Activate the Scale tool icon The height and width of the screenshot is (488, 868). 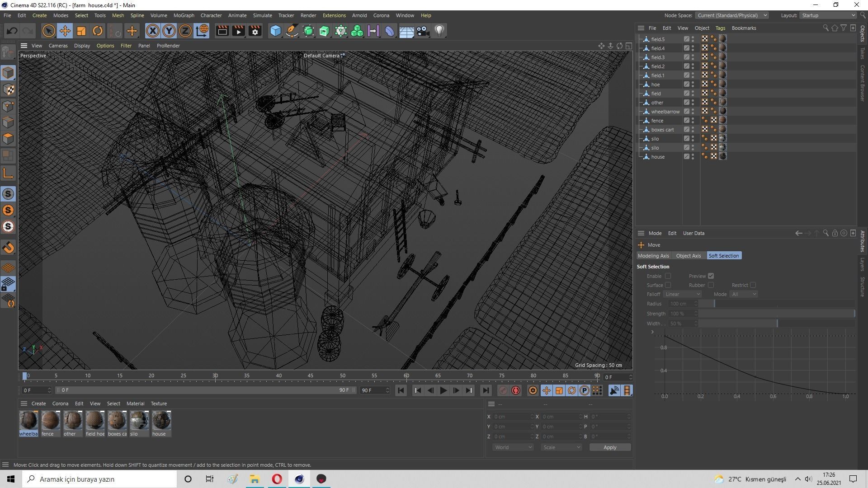(x=81, y=31)
